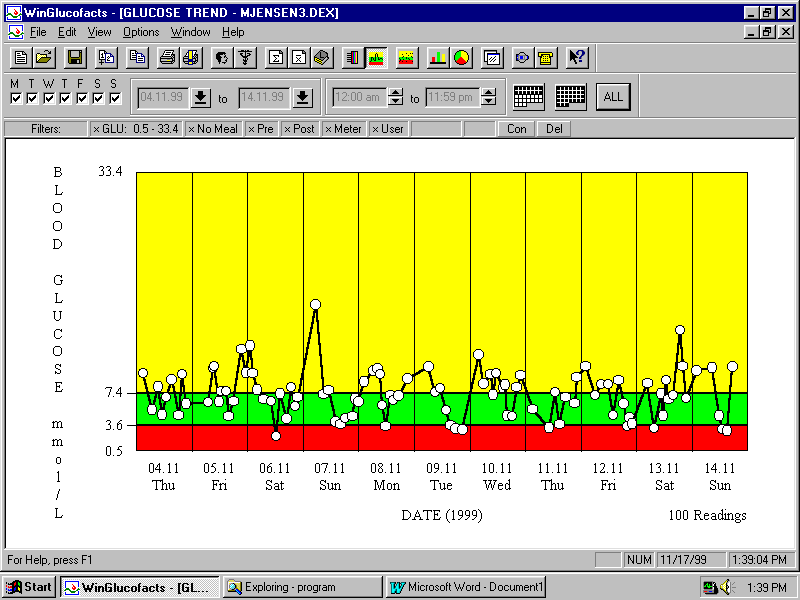The image size is (800, 600).
Task: Select the bar chart histogram icon
Action: click(437, 57)
